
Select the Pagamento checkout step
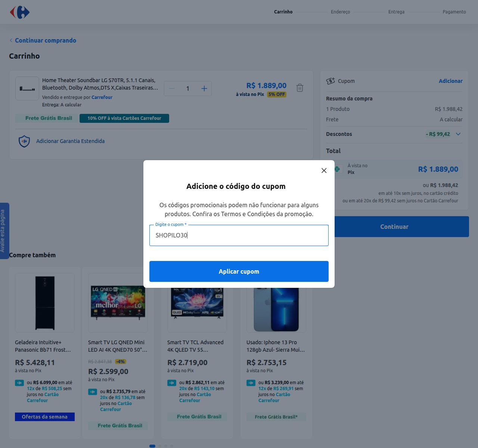454,12
